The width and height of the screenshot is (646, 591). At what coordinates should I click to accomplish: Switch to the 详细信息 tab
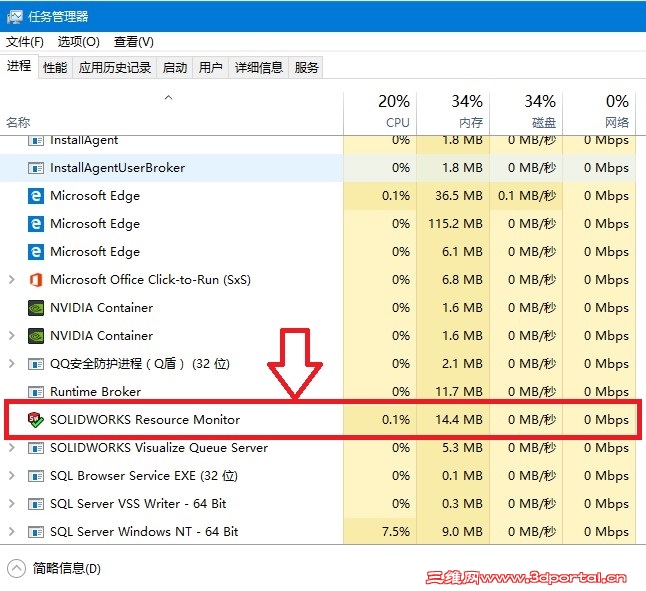pos(259,67)
